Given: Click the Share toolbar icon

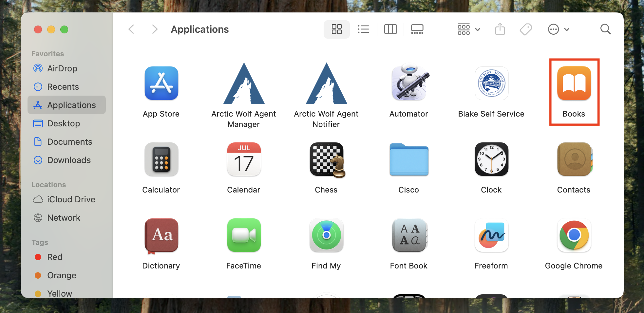Looking at the screenshot, I should (500, 29).
